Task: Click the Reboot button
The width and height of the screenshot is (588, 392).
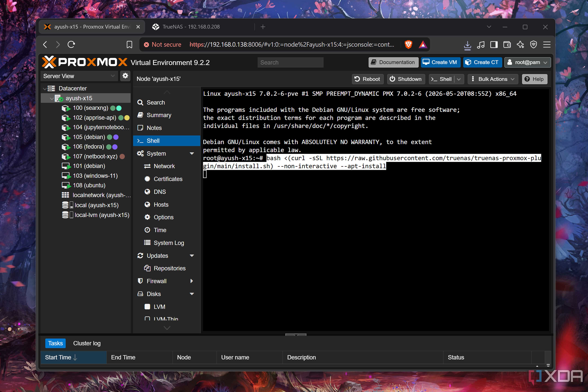Action: pyautogui.click(x=367, y=79)
